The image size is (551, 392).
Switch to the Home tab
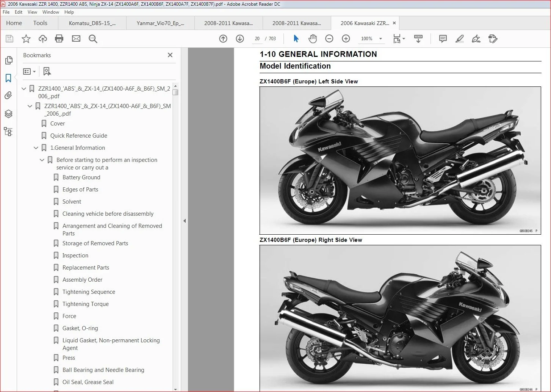(x=14, y=23)
